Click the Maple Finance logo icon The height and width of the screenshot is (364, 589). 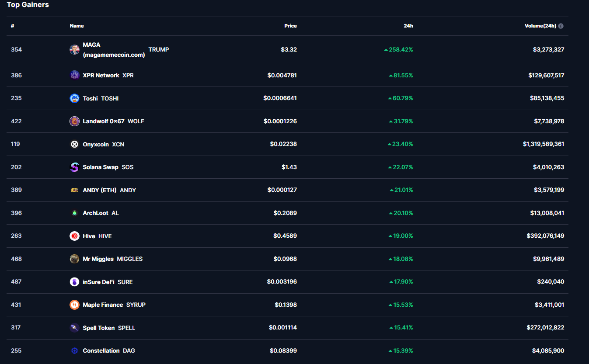coord(74,305)
